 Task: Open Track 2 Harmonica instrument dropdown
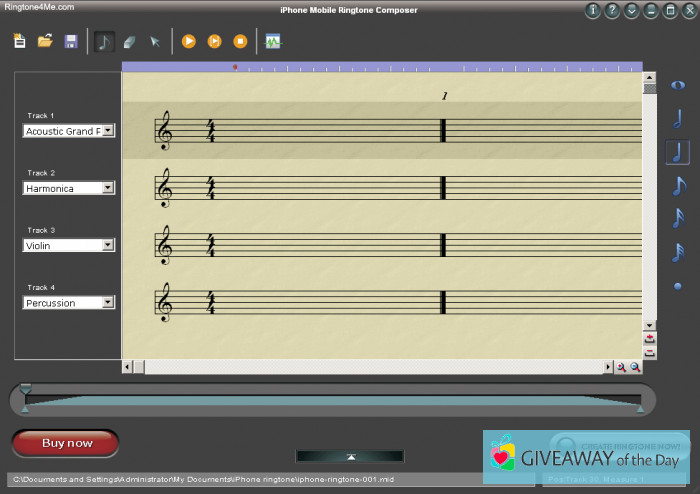[x=109, y=188]
